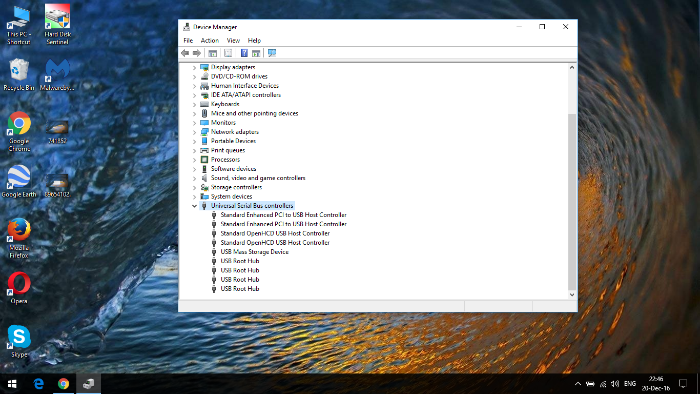
Task: Expand DVD/CD-ROM drives node
Action: tap(194, 77)
